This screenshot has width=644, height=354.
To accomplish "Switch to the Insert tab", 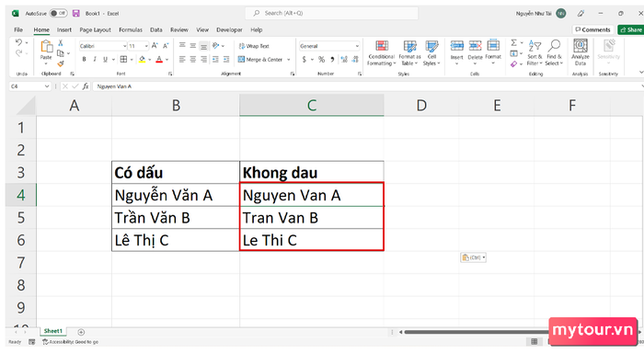I will 64,30.
